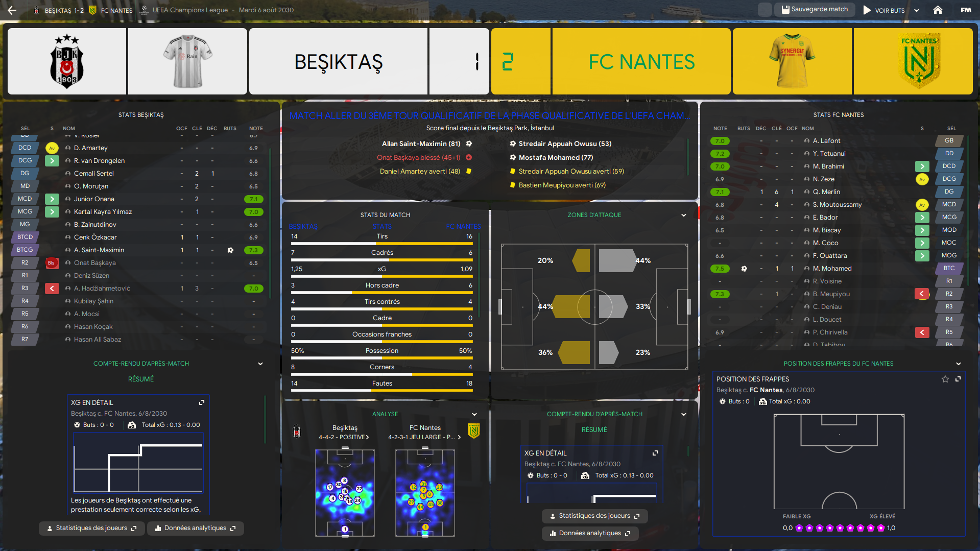The width and height of the screenshot is (980, 551).
Task: Open the FC Nantes club badge
Action: tap(919, 61)
